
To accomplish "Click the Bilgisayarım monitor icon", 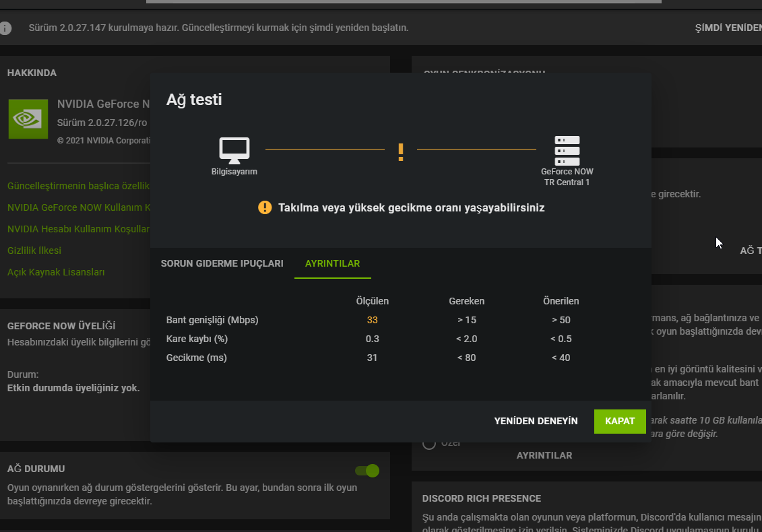I will 234,151.
